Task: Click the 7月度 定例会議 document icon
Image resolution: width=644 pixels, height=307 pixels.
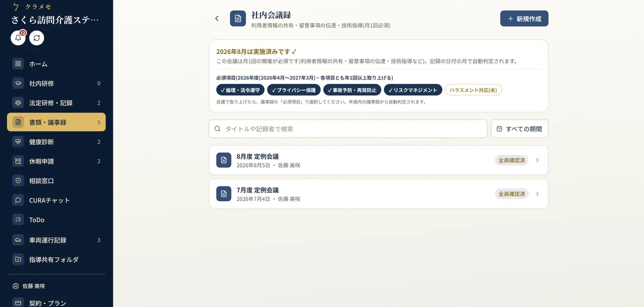Action: [224, 194]
